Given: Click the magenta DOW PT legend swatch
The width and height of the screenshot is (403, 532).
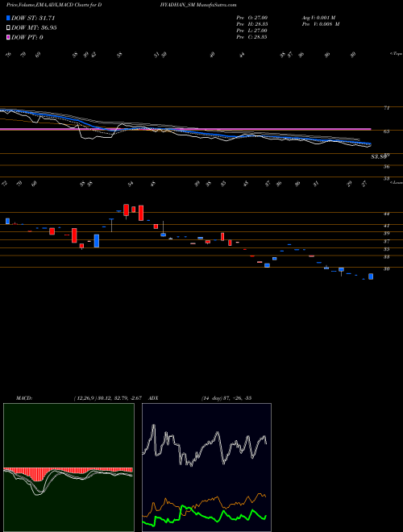Looking at the screenshot, I should coord(8,37).
